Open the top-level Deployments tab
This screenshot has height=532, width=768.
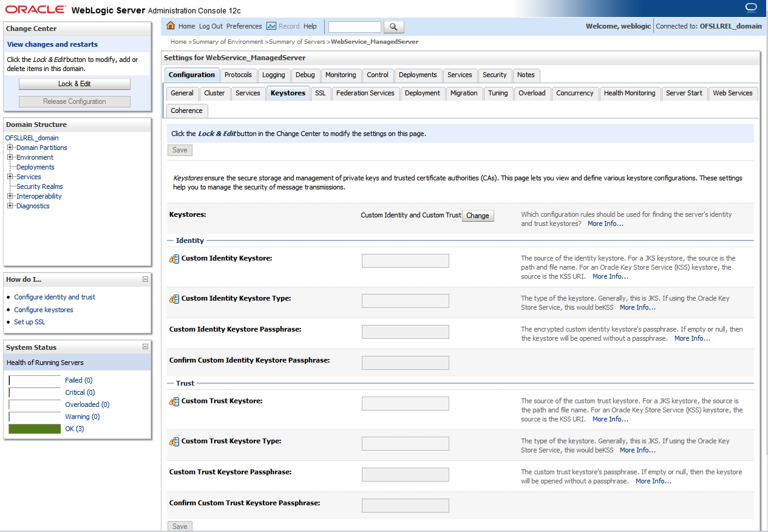click(418, 75)
